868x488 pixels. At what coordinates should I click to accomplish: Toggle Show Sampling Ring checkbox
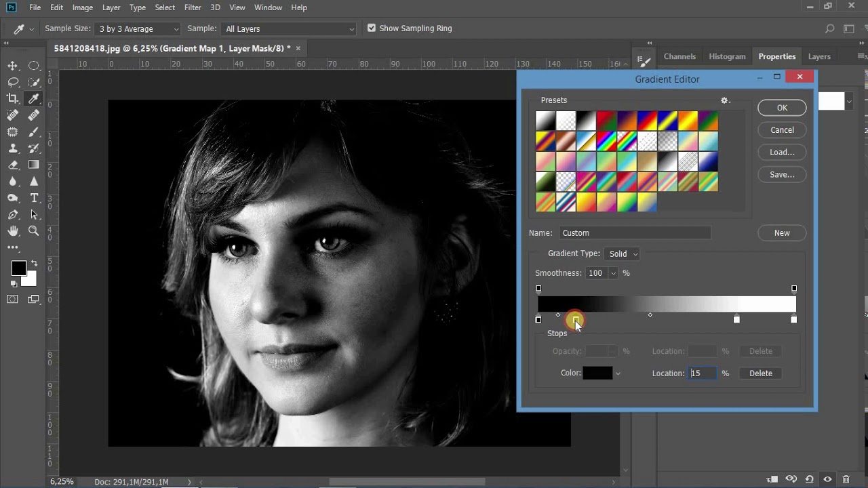(372, 28)
